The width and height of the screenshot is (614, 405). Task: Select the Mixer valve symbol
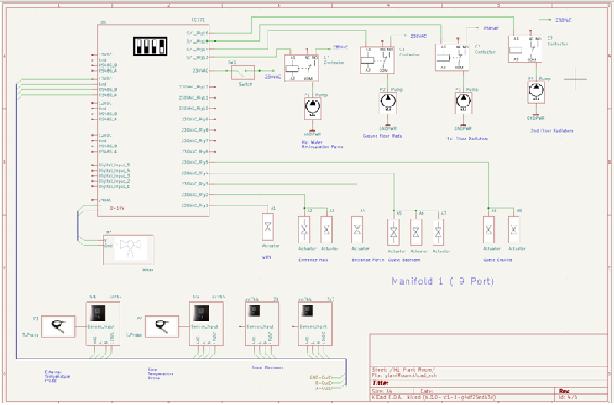[x=128, y=250]
